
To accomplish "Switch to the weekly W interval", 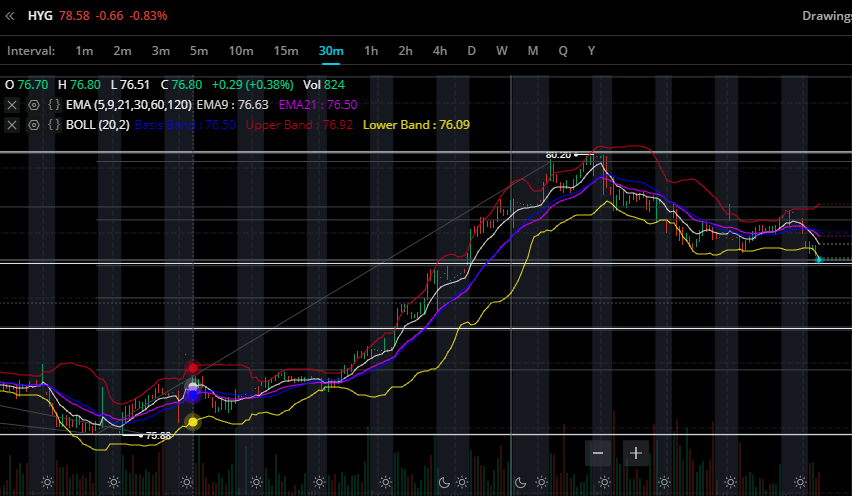I will pos(502,51).
